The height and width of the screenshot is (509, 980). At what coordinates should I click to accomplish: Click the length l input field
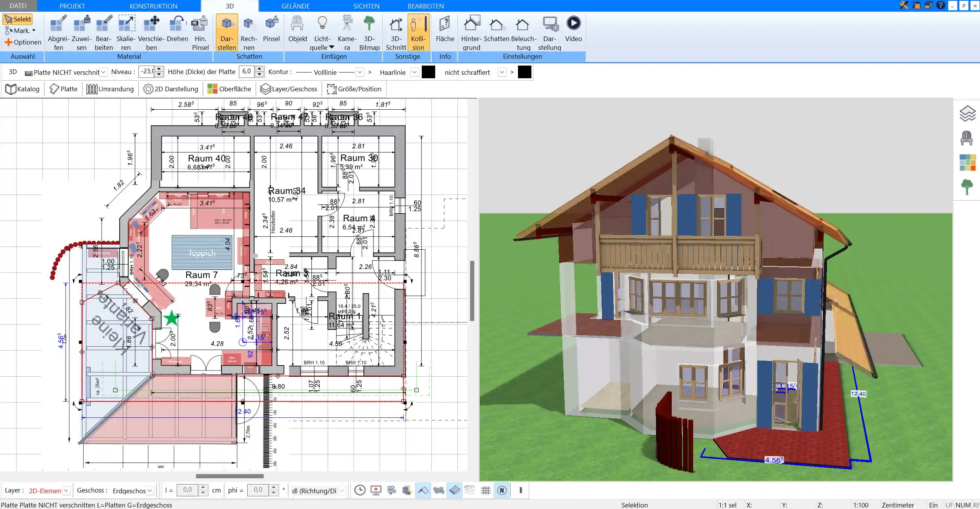[x=187, y=490]
